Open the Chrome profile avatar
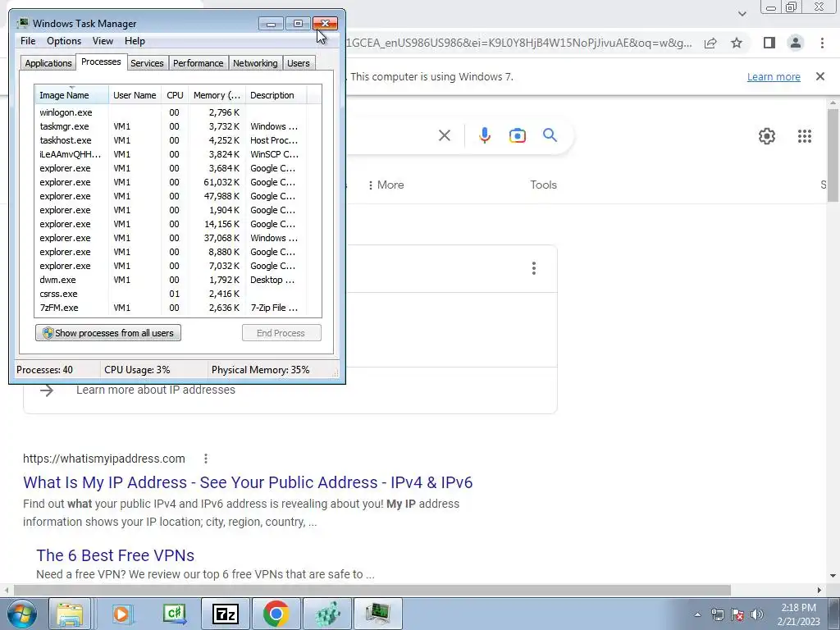Image resolution: width=840 pixels, height=630 pixels. click(x=796, y=43)
